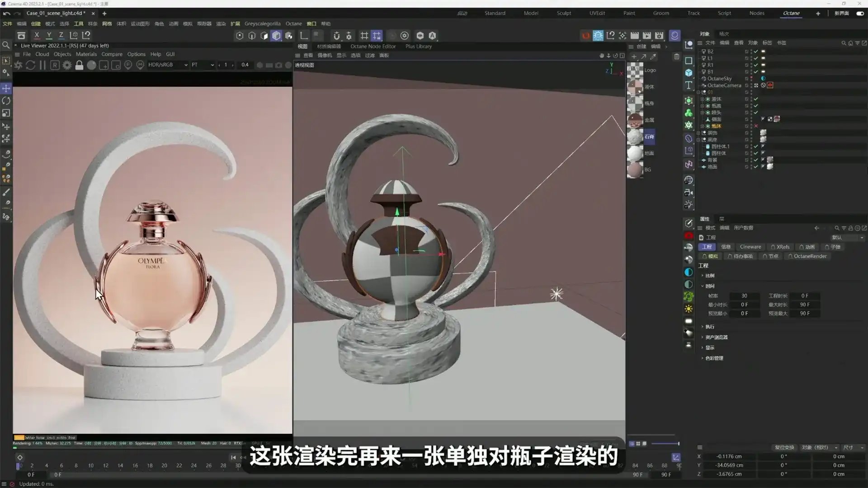Click the 复位变换 button near the coordinates

coord(785,447)
